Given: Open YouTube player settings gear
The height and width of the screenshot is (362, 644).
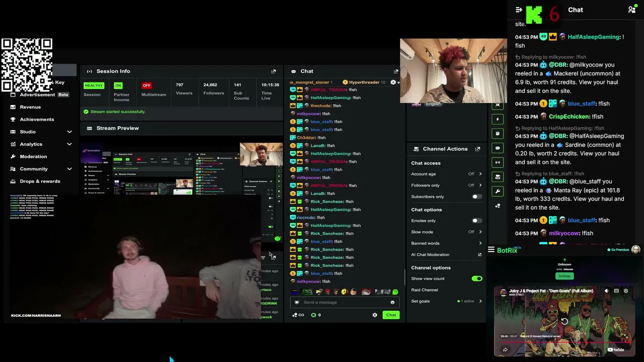Looking at the screenshot, I should coord(626,291).
